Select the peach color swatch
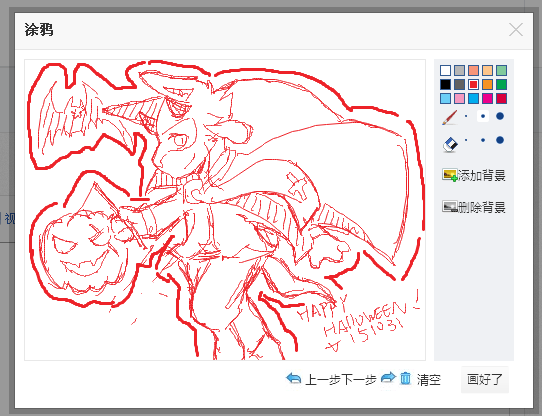The image size is (542, 416). tap(487, 70)
